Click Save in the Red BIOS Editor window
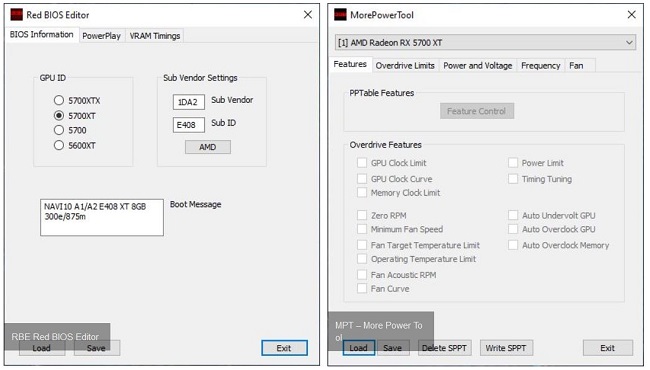The image size is (650, 370). coord(97,348)
